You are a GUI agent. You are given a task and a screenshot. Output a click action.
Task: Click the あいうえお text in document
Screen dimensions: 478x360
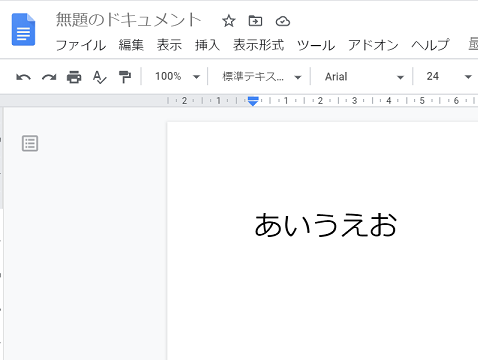[326, 225]
